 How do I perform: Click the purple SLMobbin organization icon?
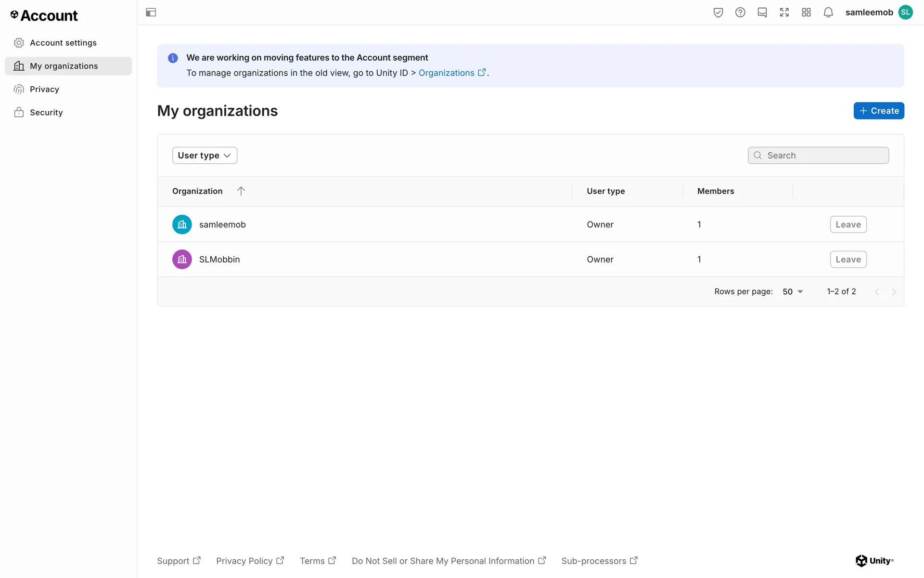pyautogui.click(x=182, y=260)
